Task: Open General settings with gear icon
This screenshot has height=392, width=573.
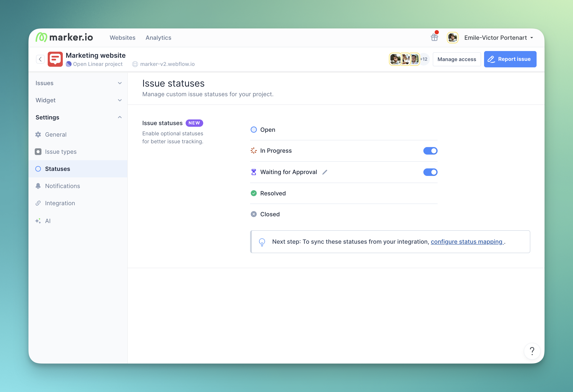Action: point(55,135)
